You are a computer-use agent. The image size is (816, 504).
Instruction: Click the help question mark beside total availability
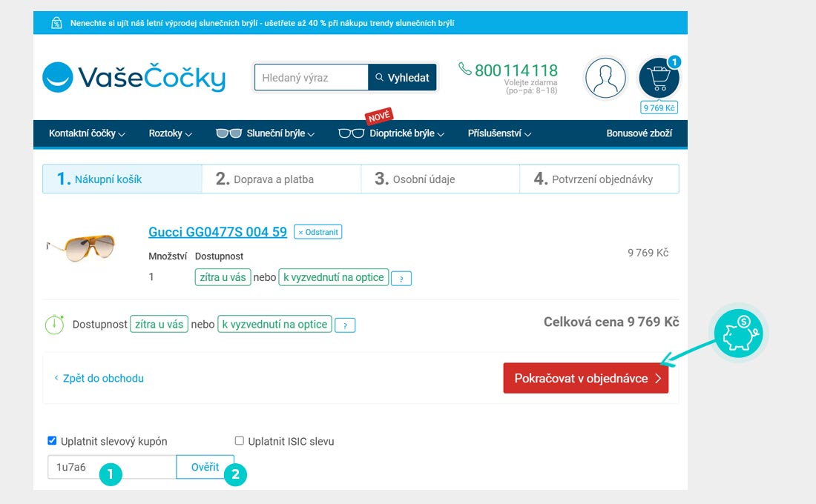345,325
